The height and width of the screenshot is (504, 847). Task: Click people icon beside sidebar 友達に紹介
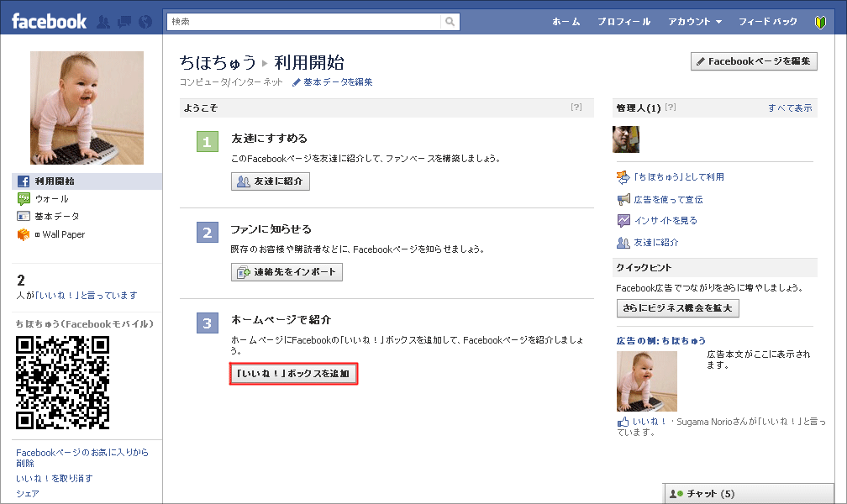(623, 243)
